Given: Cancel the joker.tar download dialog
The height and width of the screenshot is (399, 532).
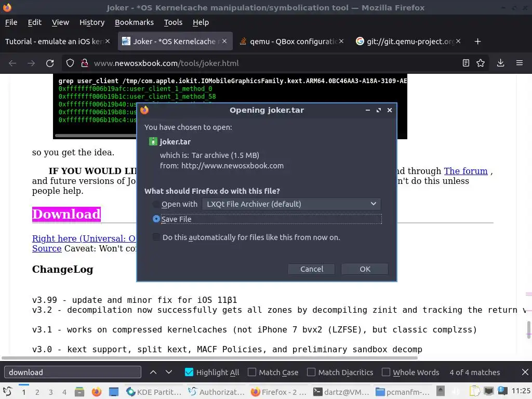Looking at the screenshot, I should pos(312,269).
